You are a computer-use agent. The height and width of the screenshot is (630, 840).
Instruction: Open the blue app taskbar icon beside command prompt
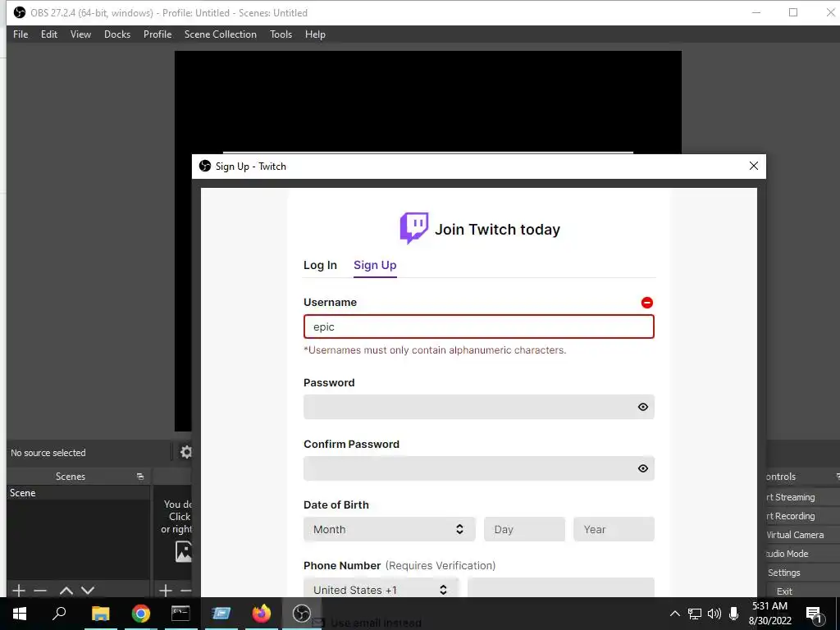[x=221, y=614]
